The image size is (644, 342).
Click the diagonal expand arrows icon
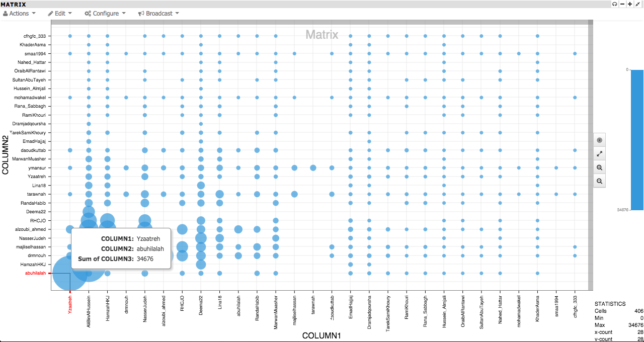coord(599,154)
